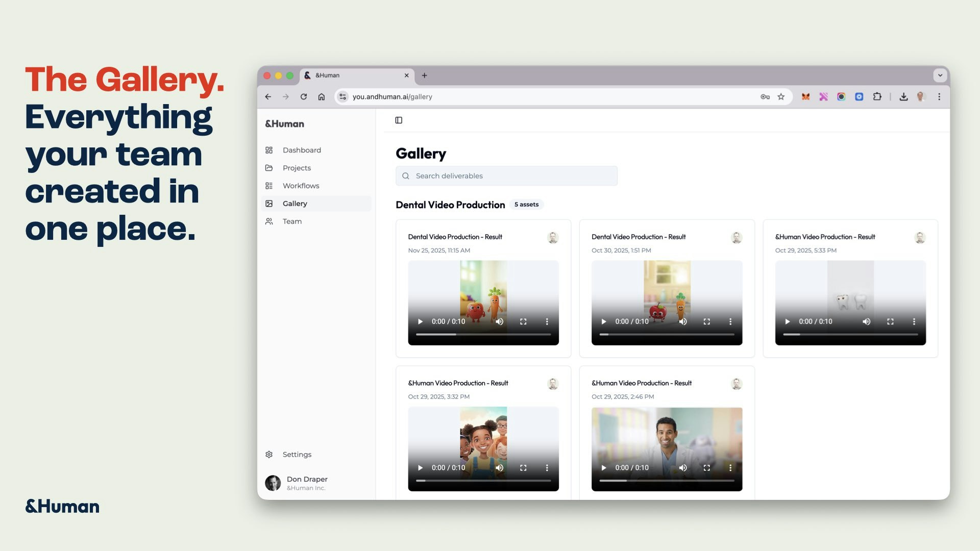Mute the Oct 30 Dental video

[683, 322]
